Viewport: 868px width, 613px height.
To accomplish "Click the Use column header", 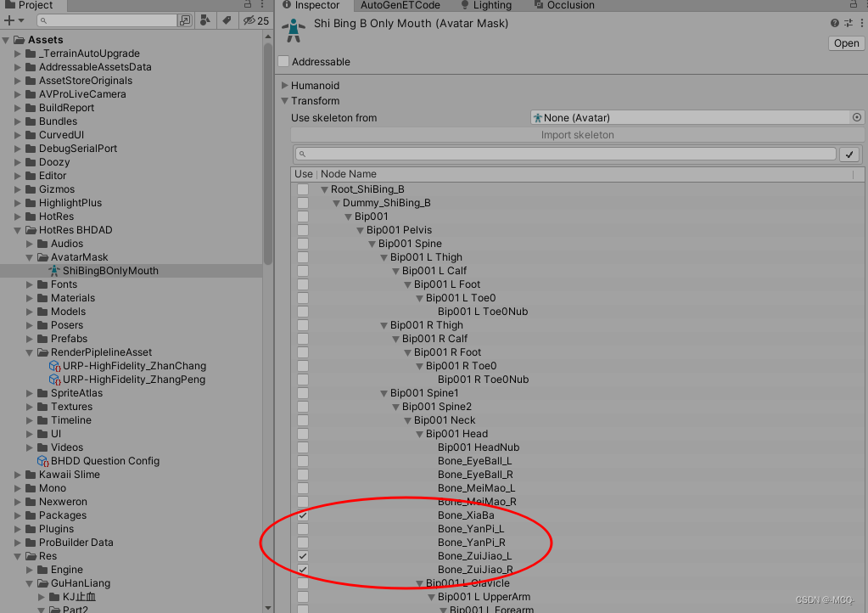I will 304,174.
